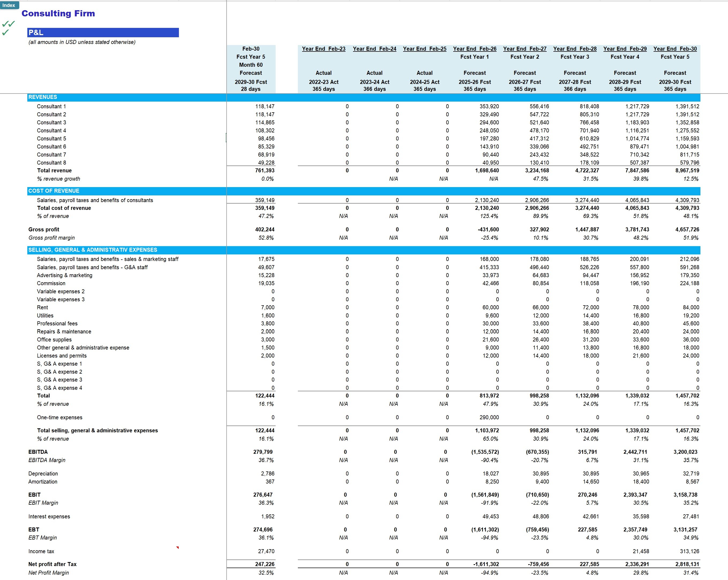Click the One-time expenses value 290,000
The width and height of the screenshot is (728, 580).
pos(489,418)
